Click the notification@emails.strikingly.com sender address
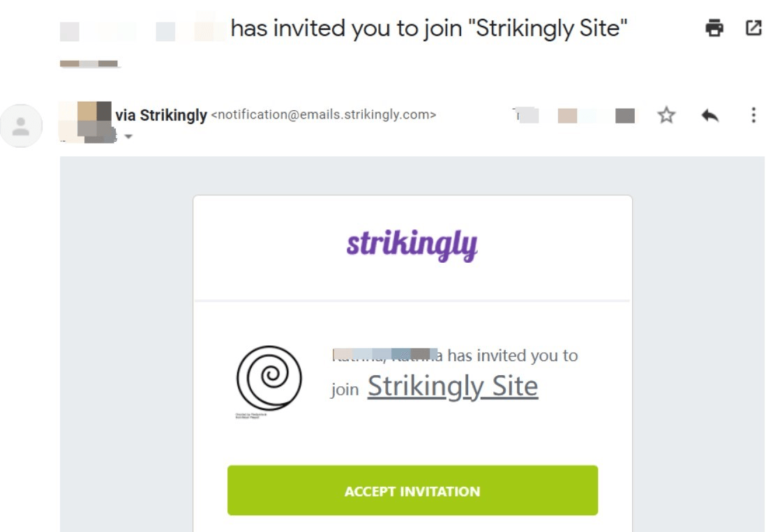Viewport: 780px width, 532px height. [x=324, y=115]
